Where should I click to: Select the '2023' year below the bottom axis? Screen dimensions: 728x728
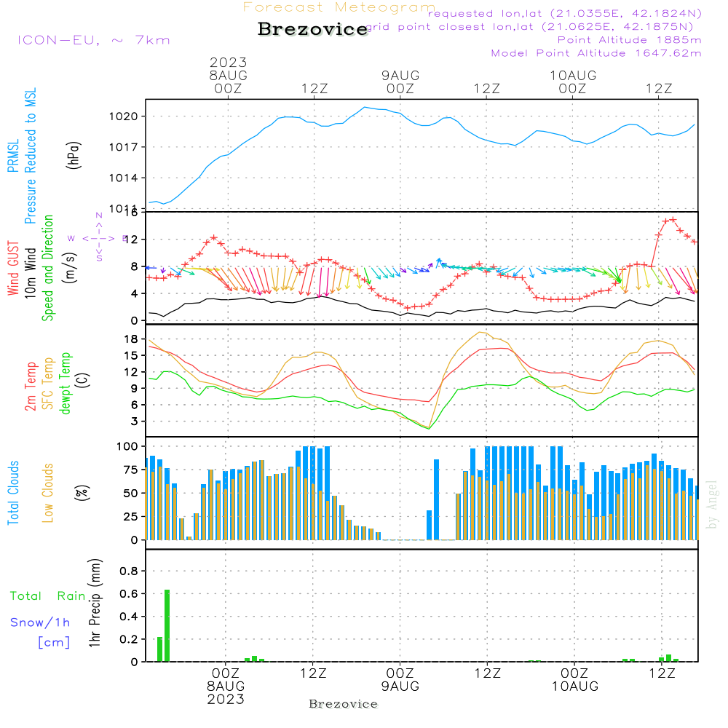click(226, 699)
